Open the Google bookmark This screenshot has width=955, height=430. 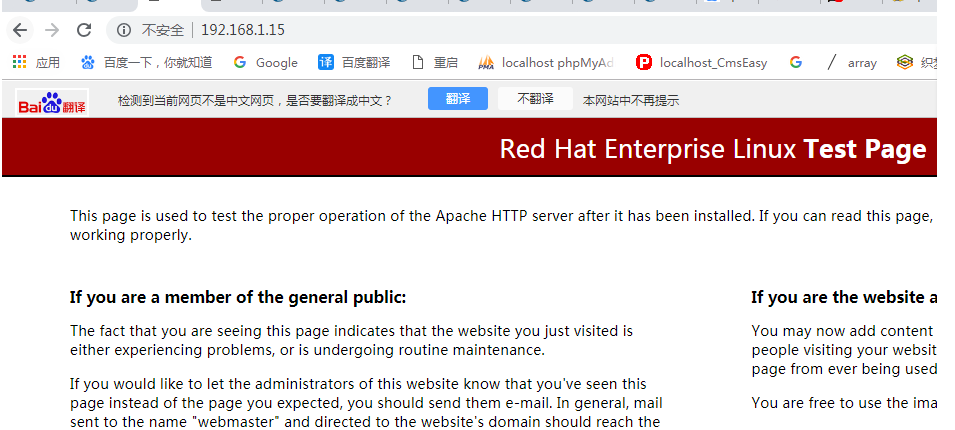(266, 62)
